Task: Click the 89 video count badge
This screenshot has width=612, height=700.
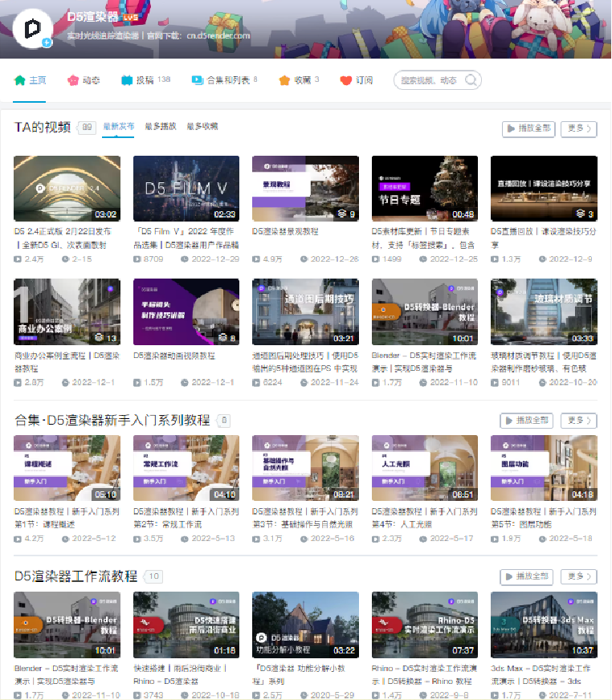Action: [87, 127]
